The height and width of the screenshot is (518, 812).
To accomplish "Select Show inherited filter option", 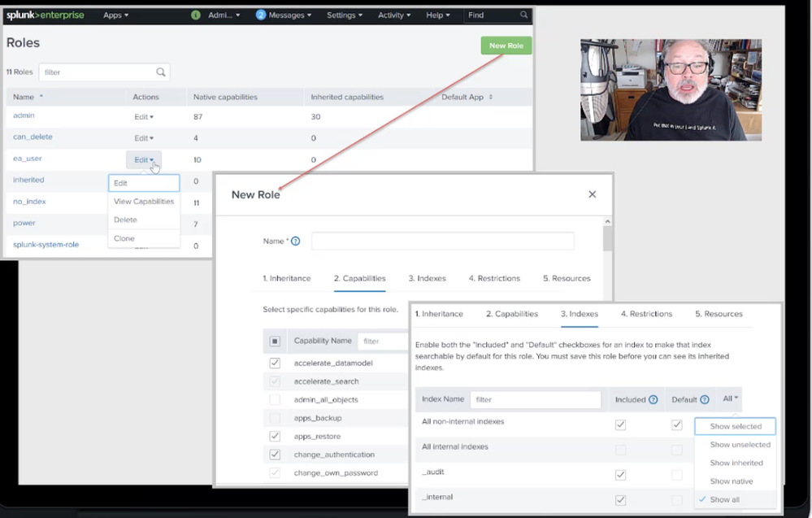I will pos(736,463).
